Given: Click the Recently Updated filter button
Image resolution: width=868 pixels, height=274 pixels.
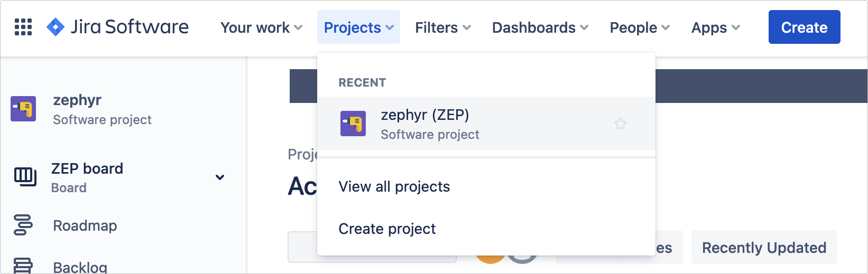Looking at the screenshot, I should (x=764, y=248).
